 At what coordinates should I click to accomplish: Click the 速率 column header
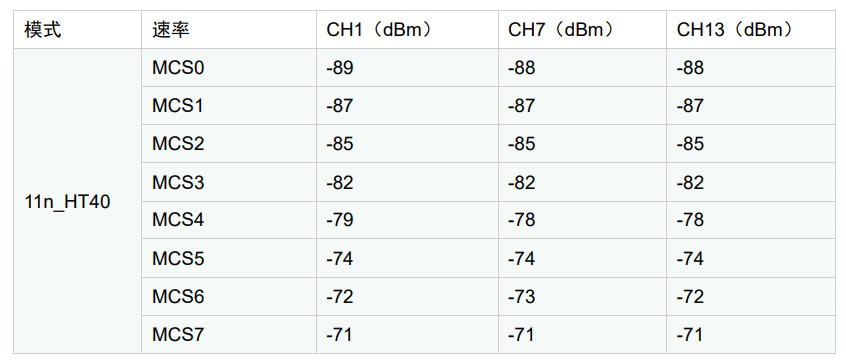pos(229,30)
